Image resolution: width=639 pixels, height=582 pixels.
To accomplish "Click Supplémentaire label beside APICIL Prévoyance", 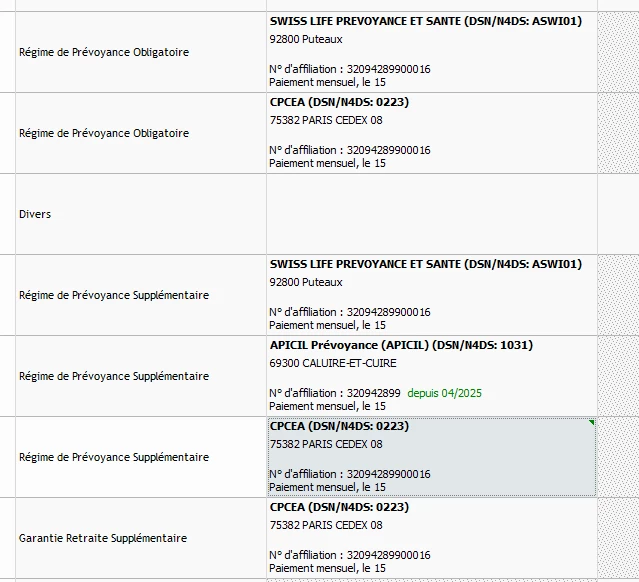I will (114, 376).
